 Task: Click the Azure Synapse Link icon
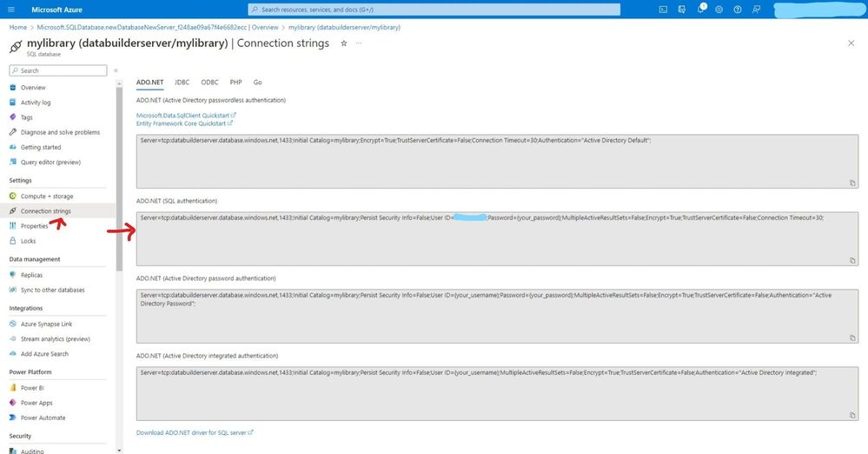(x=13, y=324)
